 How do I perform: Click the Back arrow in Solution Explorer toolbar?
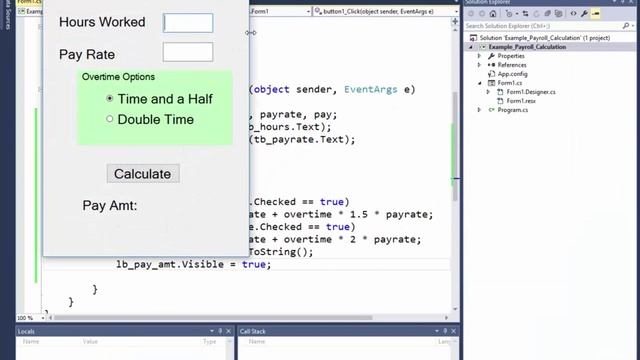(471, 13)
